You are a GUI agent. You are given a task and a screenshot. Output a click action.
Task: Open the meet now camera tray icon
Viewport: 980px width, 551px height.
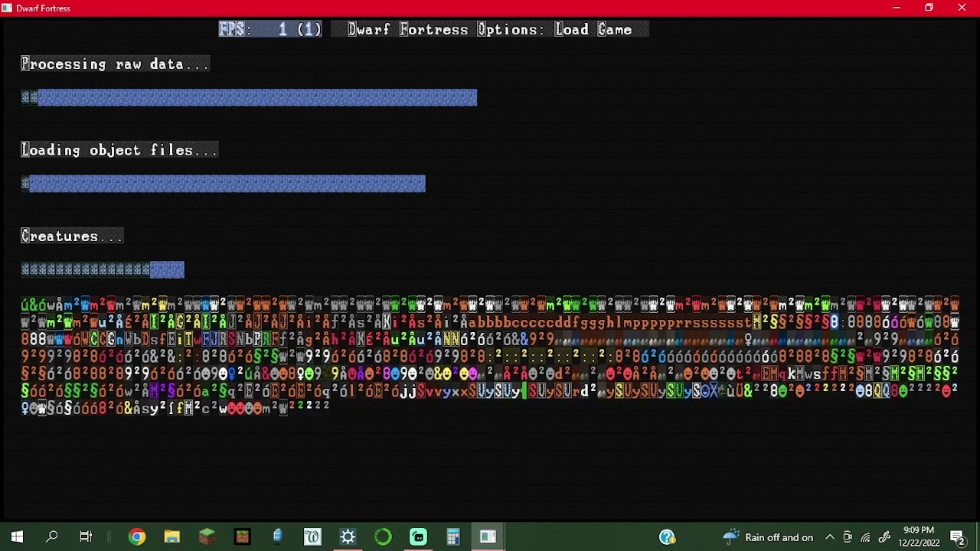848,537
